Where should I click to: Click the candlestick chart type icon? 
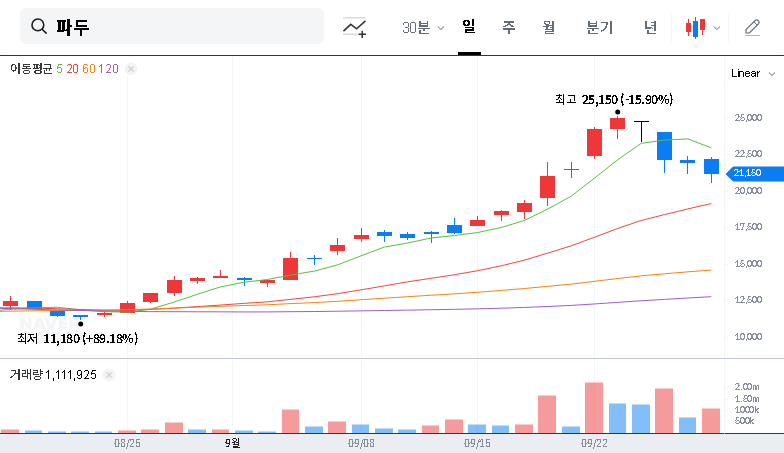pyautogui.click(x=696, y=28)
